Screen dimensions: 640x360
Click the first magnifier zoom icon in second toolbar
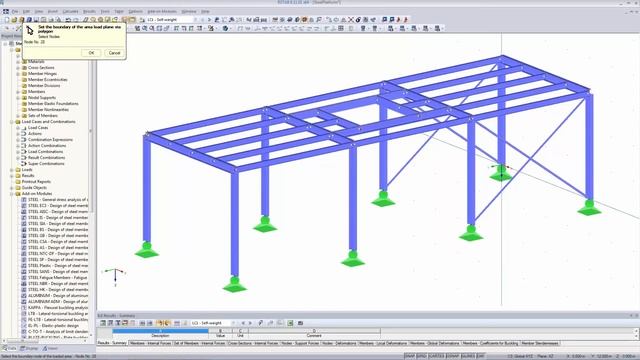144,28
